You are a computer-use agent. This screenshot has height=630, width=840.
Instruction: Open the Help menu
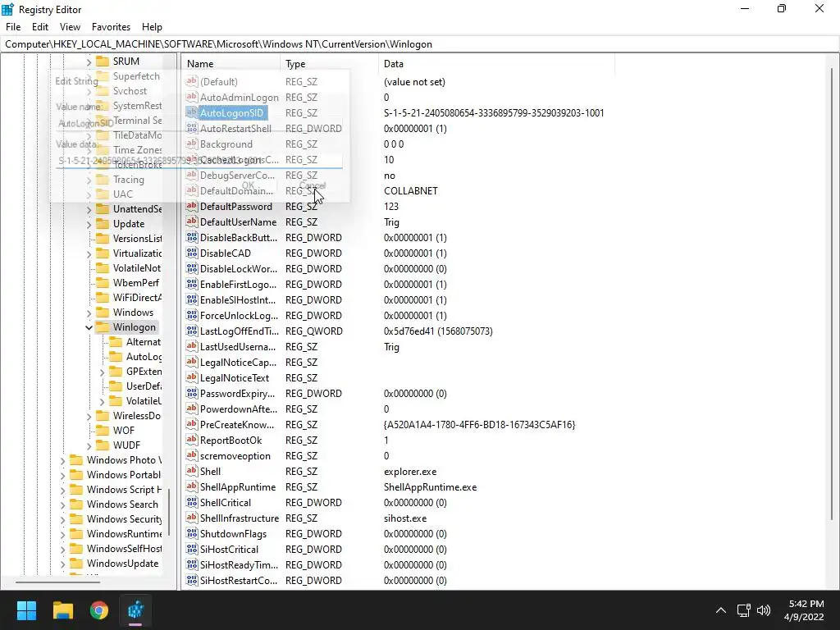point(152,27)
